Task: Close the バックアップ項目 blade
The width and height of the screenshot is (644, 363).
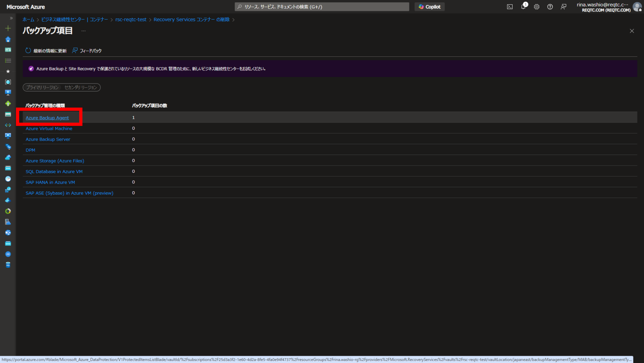Action: 632,31
